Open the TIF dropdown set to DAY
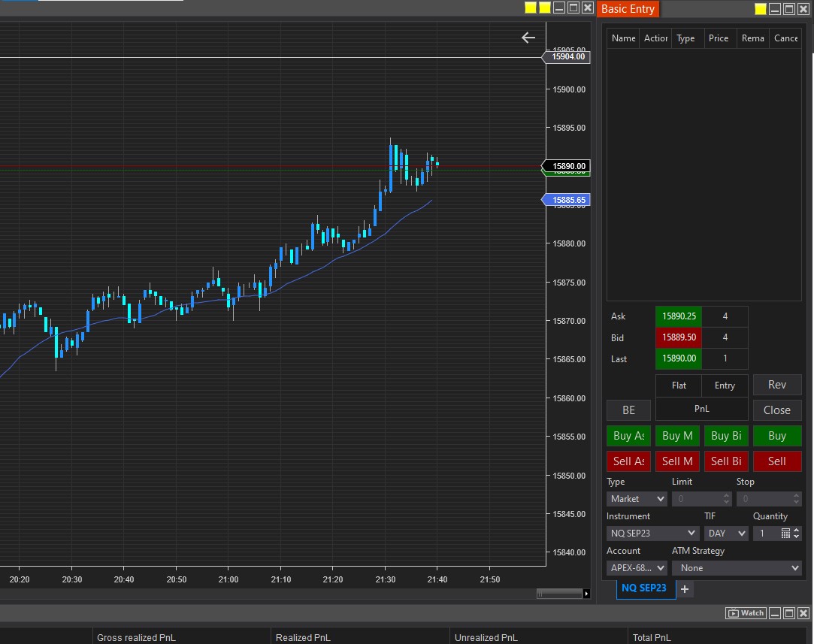The width and height of the screenshot is (814, 644). click(726, 533)
